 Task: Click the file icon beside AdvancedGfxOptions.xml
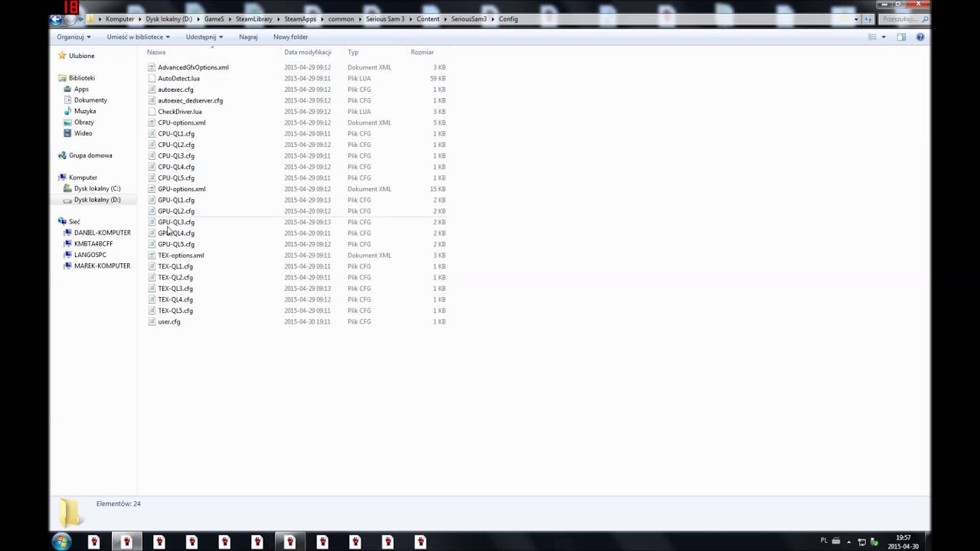pyautogui.click(x=152, y=67)
